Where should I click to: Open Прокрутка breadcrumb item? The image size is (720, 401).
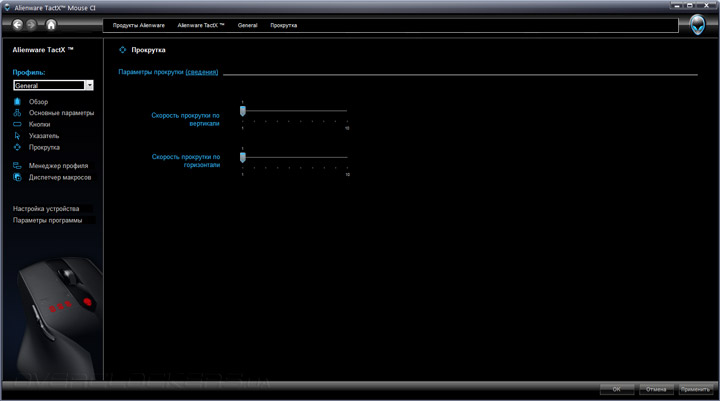coord(283,25)
